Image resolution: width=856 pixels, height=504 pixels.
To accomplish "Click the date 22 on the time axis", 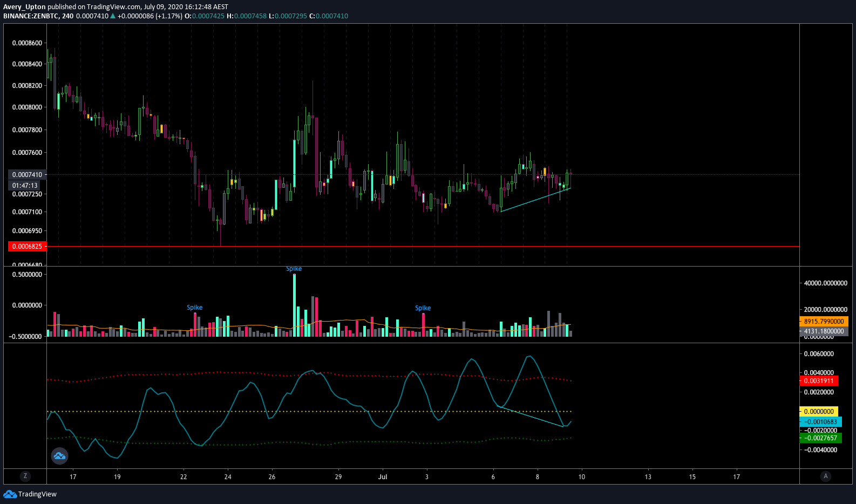I will click(184, 477).
